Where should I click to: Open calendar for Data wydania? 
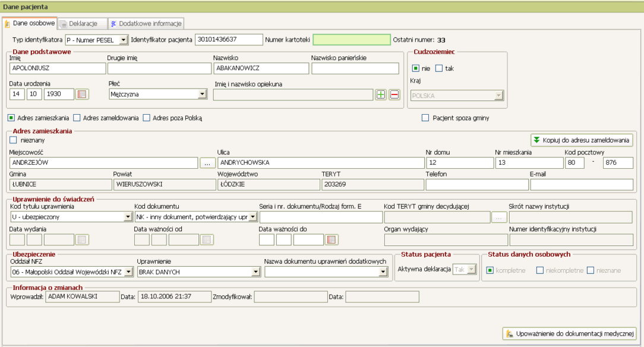click(82, 239)
